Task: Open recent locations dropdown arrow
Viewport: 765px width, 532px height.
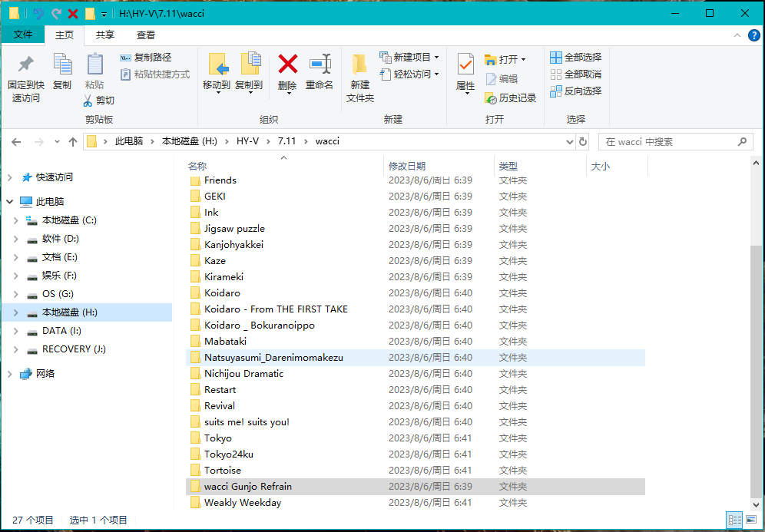Action: click(57, 142)
